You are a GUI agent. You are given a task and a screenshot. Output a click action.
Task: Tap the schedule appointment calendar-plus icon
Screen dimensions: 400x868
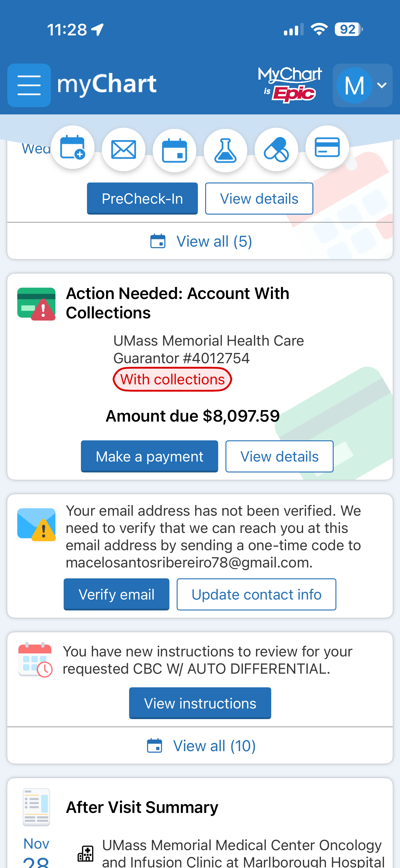point(72,148)
